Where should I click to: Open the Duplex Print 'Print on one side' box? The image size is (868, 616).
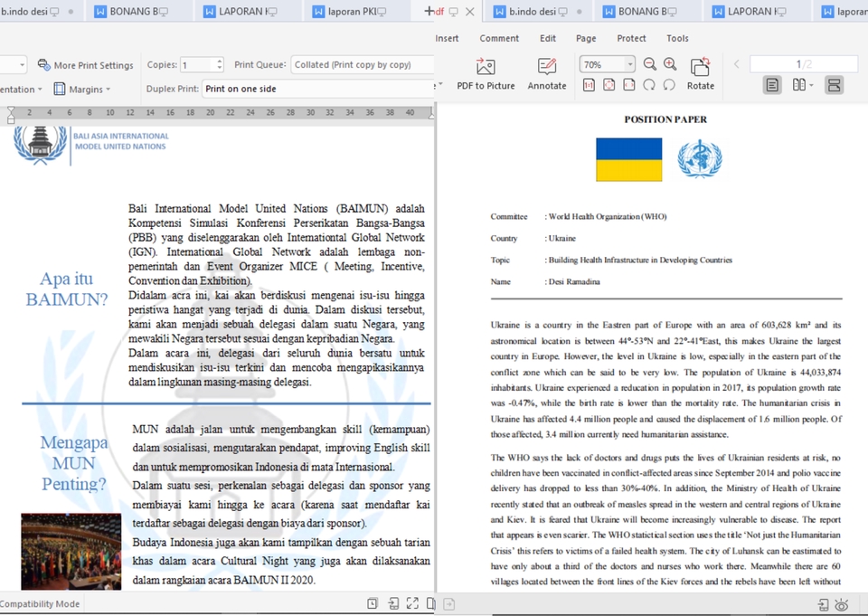pos(317,89)
